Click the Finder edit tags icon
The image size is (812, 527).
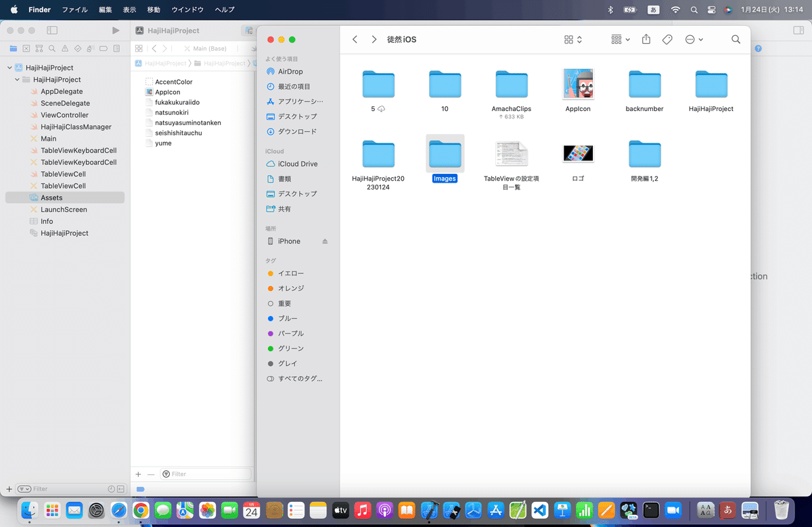click(x=667, y=40)
